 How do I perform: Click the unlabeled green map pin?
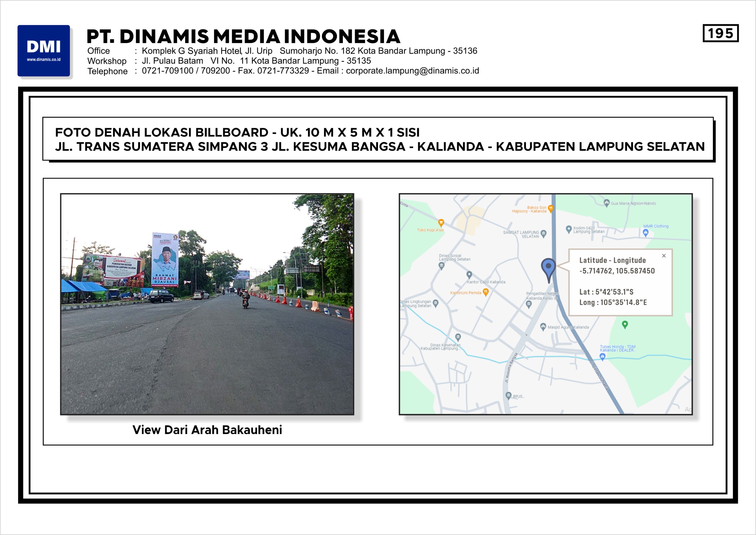click(x=625, y=325)
